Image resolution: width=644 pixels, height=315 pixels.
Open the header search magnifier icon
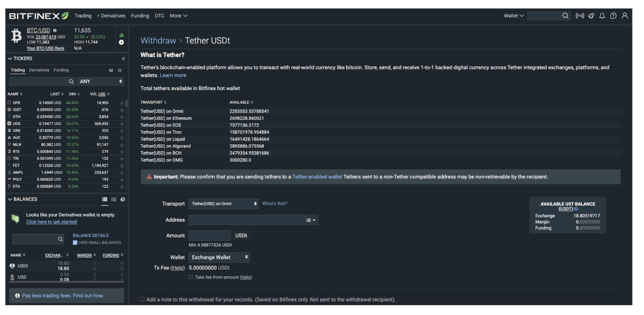tap(565, 16)
